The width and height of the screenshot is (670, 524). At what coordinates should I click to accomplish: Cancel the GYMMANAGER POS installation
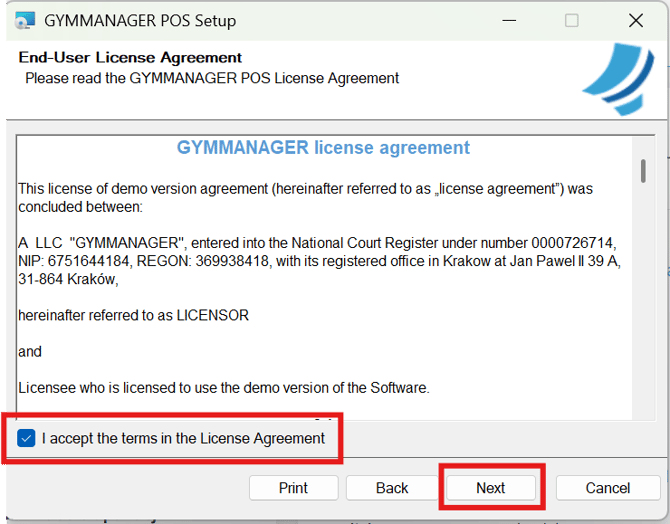click(608, 488)
